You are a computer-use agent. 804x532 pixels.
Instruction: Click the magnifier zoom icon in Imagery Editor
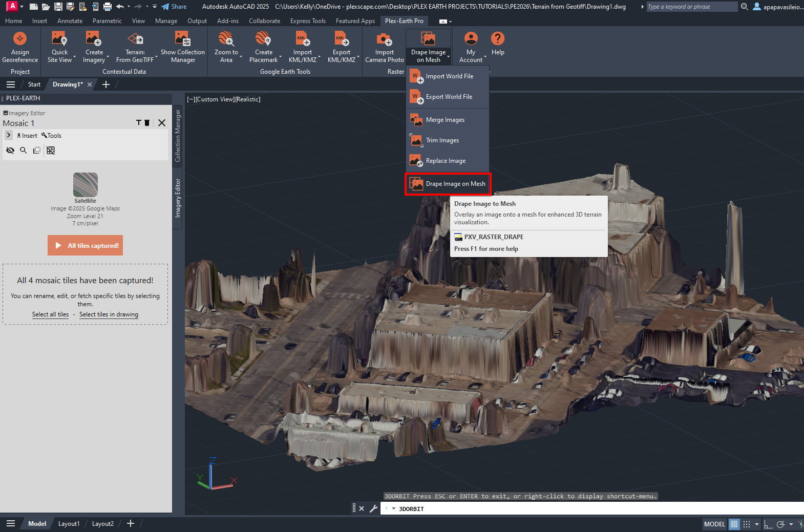[23, 150]
